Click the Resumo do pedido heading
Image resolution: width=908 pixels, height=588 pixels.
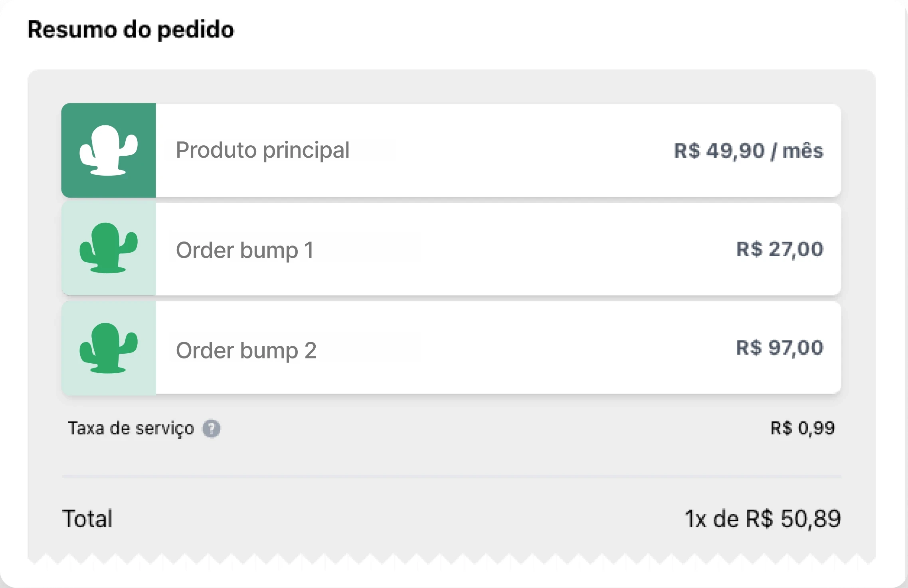pos(131,30)
